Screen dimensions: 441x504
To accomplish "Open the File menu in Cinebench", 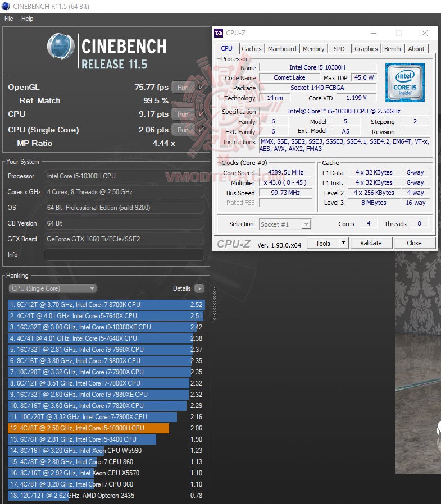I will coord(8,19).
